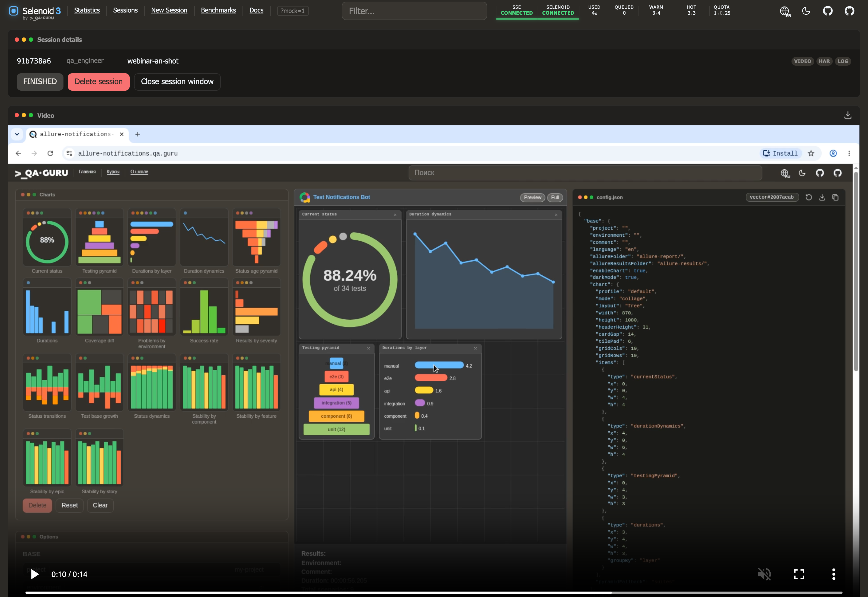The image size is (868, 597).
Task: Toggle dark mode in the Selenoid header
Action: point(806,11)
